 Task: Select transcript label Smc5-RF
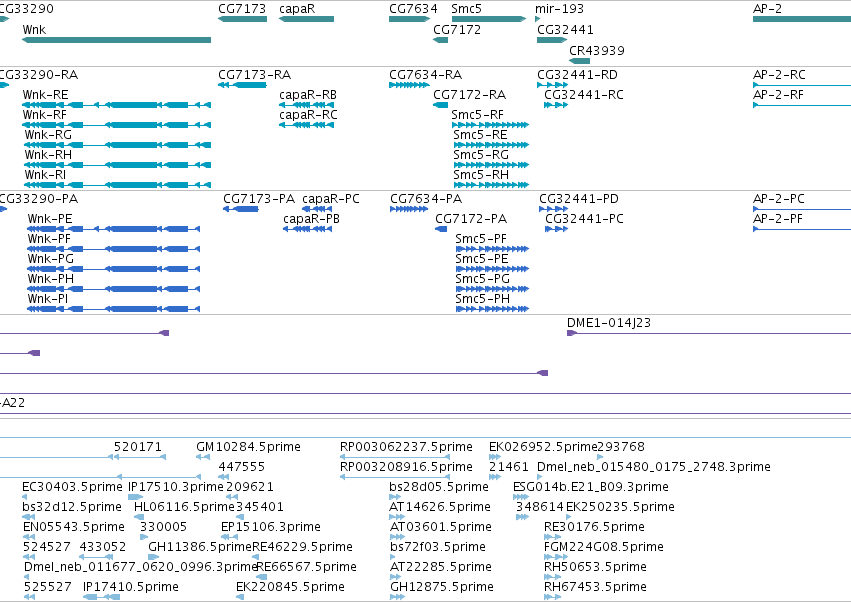click(x=478, y=115)
